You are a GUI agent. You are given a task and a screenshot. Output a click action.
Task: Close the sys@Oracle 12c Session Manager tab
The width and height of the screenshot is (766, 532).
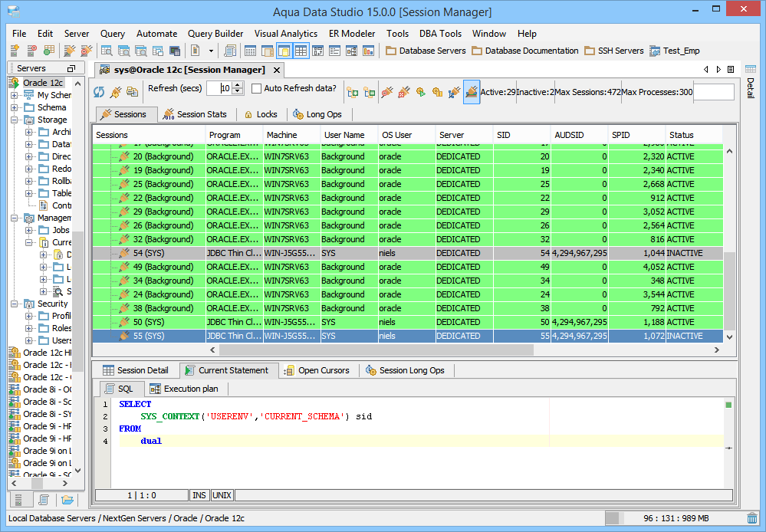(x=277, y=70)
